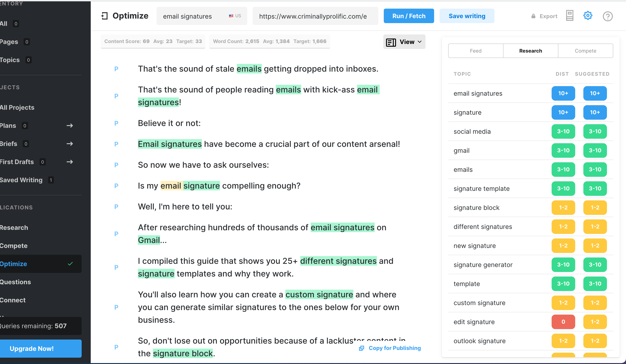This screenshot has width=626, height=364.
Task: Click the red 0 badge for edit signature
Action: (x=563, y=322)
